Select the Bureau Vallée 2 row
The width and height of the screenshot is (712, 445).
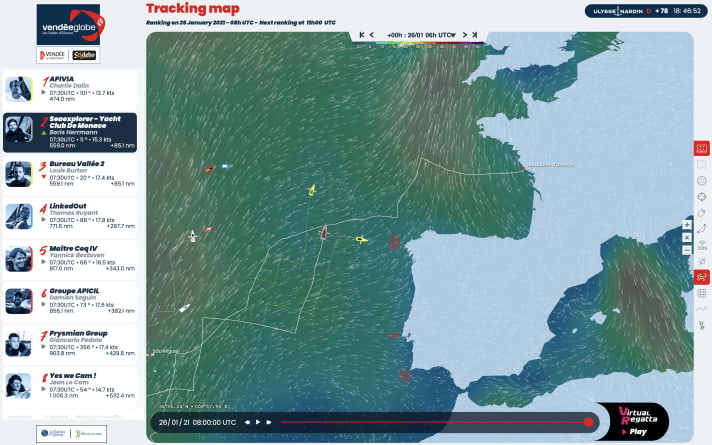coord(70,174)
